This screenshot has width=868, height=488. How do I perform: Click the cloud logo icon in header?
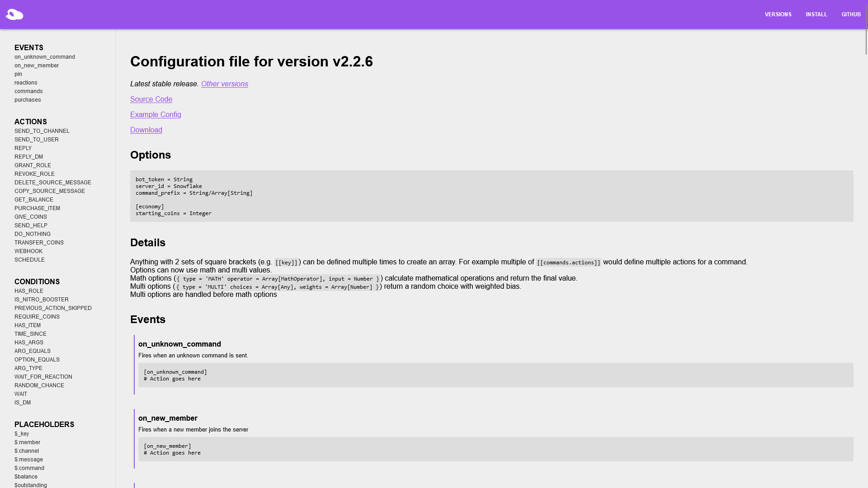pyautogui.click(x=14, y=14)
